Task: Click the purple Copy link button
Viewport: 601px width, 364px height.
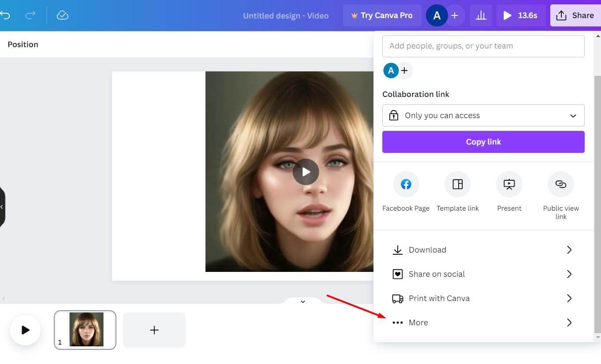Action: click(x=483, y=142)
